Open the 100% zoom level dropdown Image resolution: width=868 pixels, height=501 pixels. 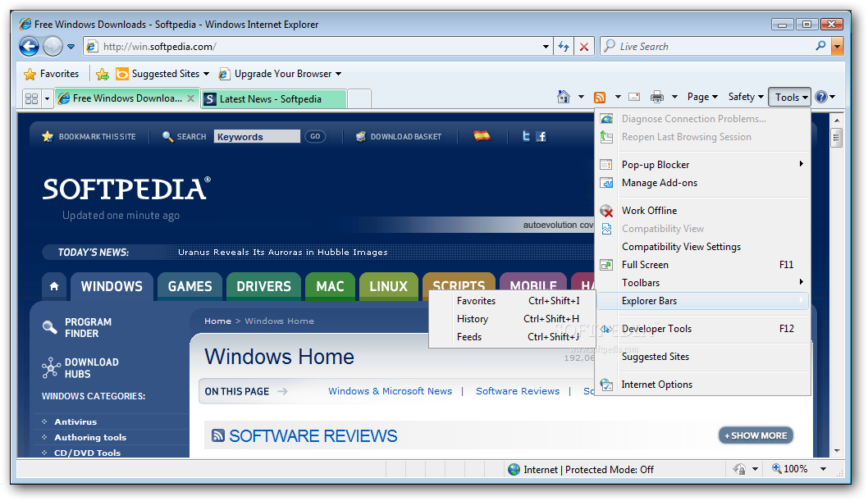pyautogui.click(x=823, y=469)
